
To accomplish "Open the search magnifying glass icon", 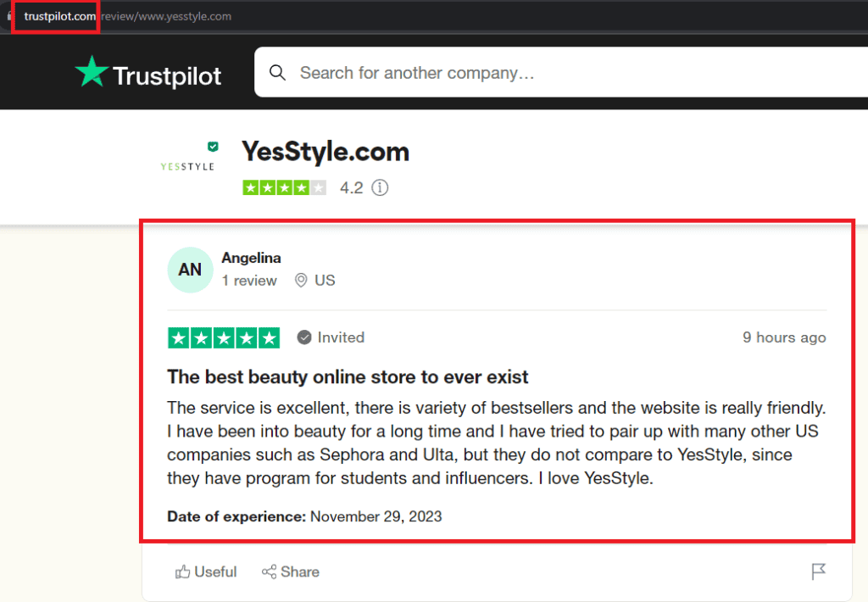I will point(278,73).
